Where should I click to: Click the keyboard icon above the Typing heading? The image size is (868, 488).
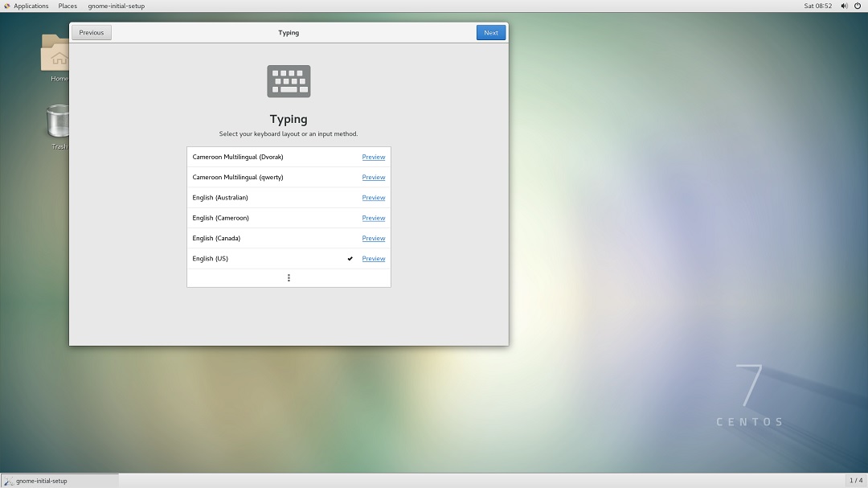pos(289,80)
